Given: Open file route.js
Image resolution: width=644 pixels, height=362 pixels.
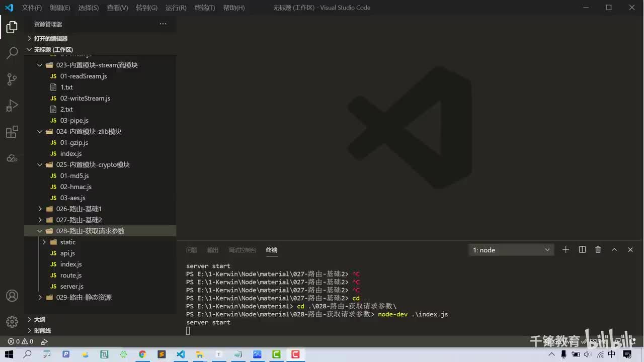Looking at the screenshot, I should point(100,275).
